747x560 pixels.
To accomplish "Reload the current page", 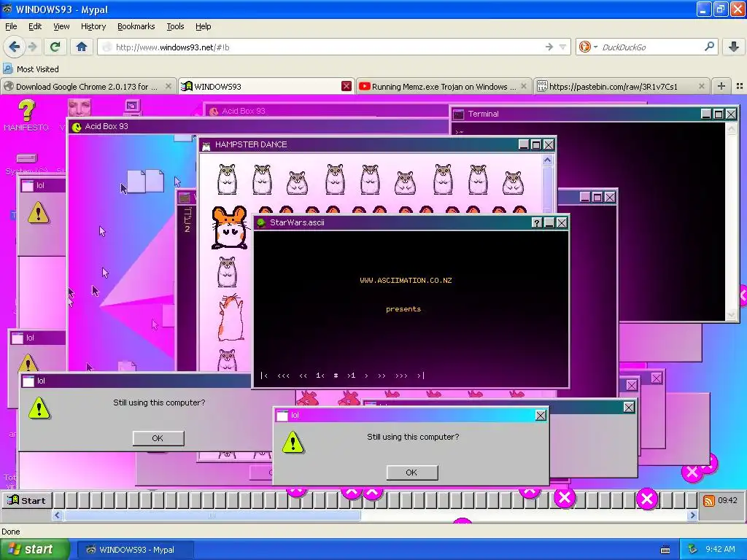I will click(55, 47).
